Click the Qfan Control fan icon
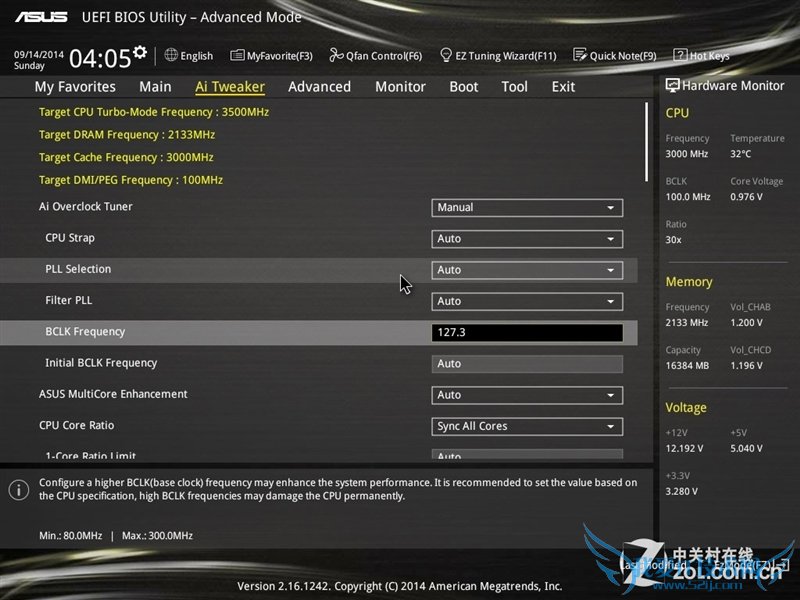The height and width of the screenshot is (600, 800). point(336,55)
